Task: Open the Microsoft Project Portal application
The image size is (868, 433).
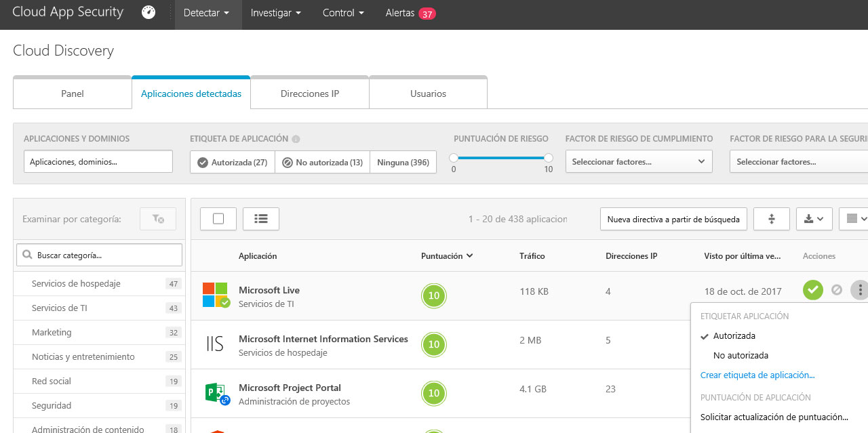Action: click(x=290, y=388)
